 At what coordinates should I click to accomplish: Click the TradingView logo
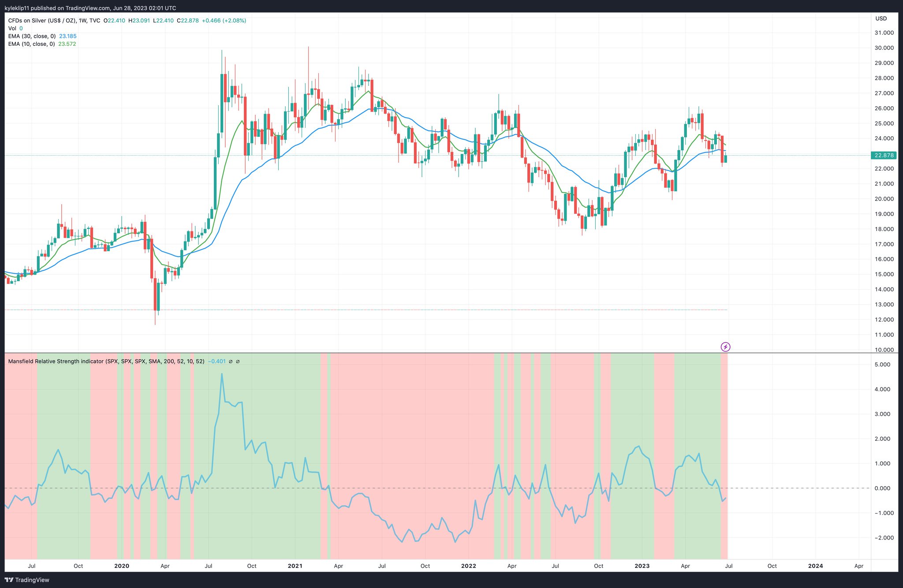25,580
